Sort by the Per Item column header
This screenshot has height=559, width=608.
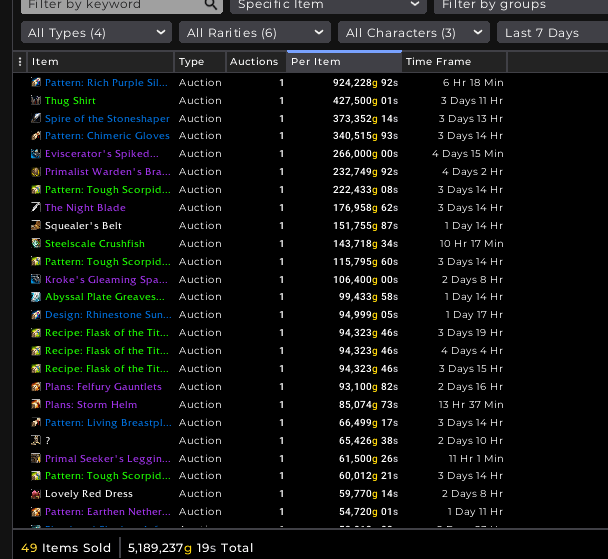pyautogui.click(x=343, y=62)
